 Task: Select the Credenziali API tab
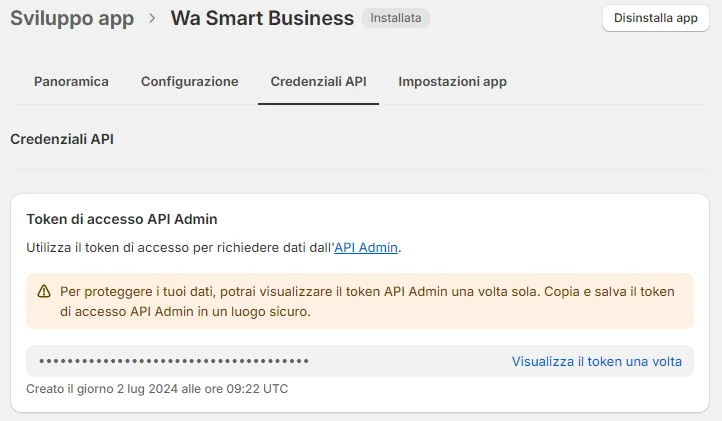pyautogui.click(x=318, y=82)
